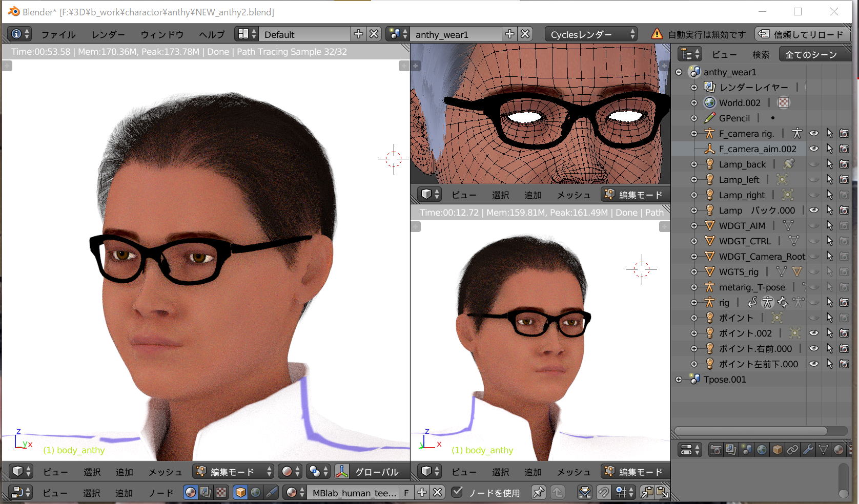
Task: Switch node editor to compositing nodes
Action: pos(206,492)
